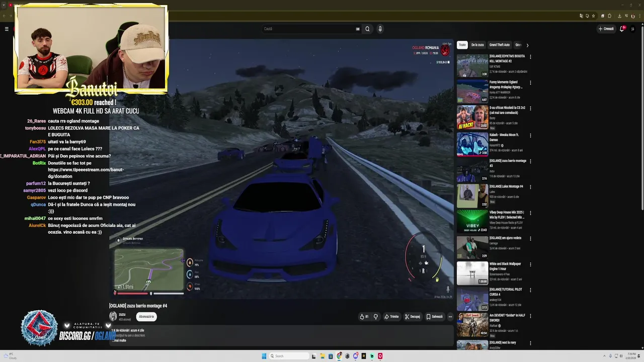
Task: Click the Abonează-te subscribe button
Action: coord(146,316)
